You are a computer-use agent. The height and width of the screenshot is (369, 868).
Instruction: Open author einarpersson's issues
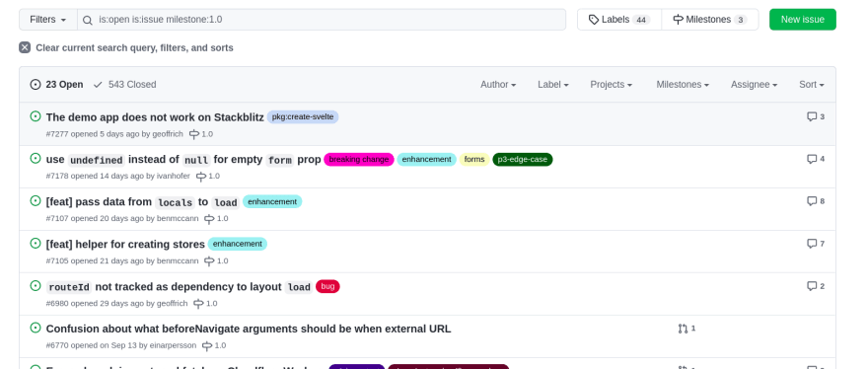point(173,345)
